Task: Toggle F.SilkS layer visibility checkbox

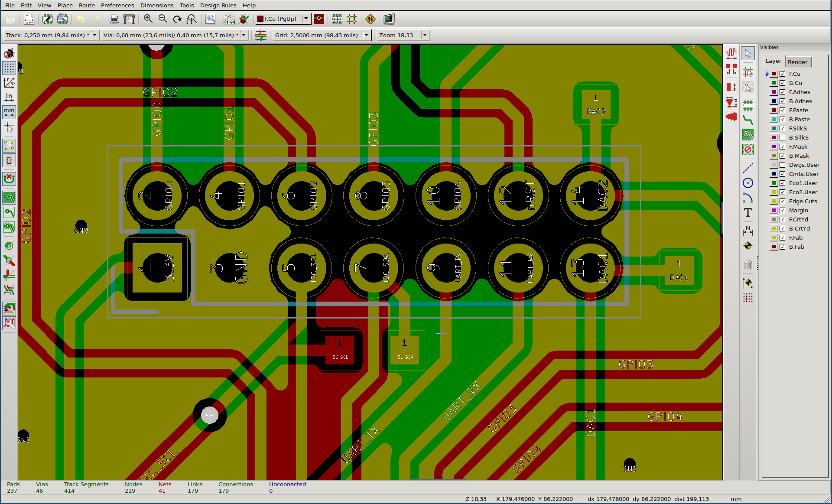Action: 783,129
